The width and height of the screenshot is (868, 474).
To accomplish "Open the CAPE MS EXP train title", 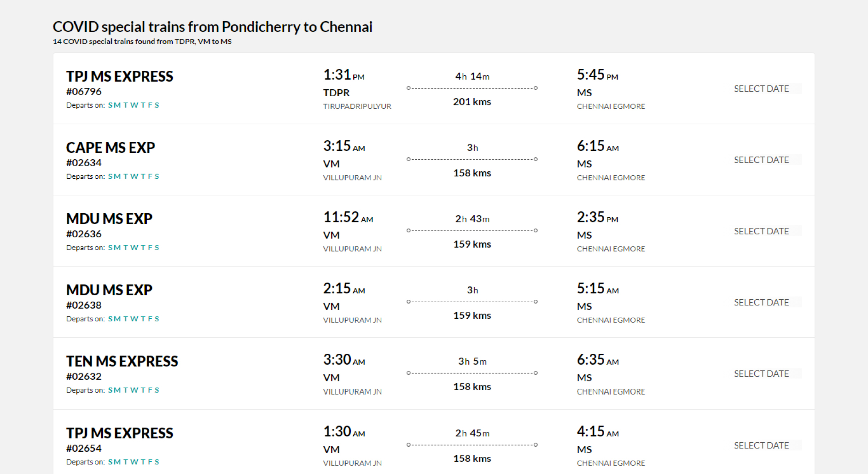I will pyautogui.click(x=110, y=147).
